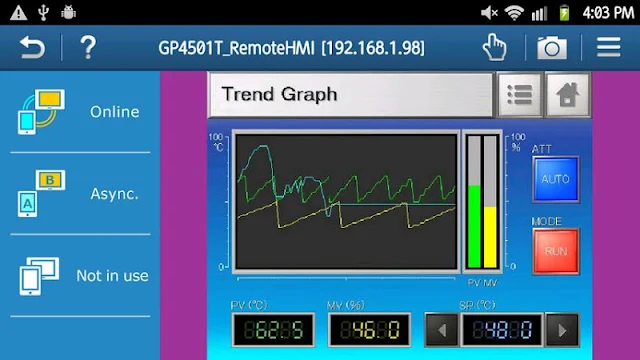Tap the PV temperature numeric display
This screenshot has width=640, height=360.
pyautogui.click(x=273, y=330)
